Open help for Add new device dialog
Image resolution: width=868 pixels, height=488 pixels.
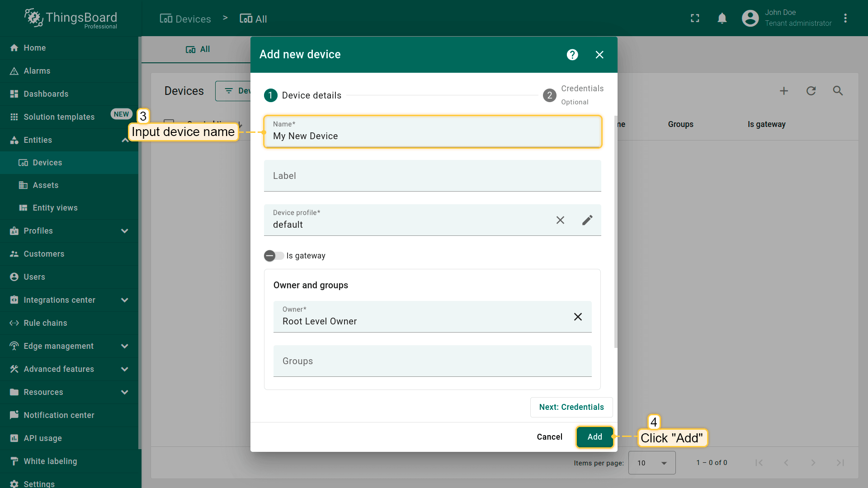(x=572, y=55)
